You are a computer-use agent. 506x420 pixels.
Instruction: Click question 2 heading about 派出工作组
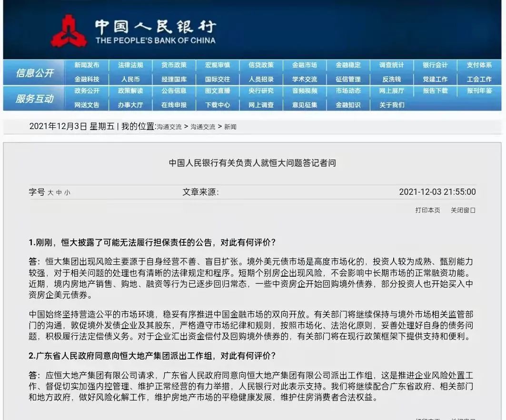152,356
